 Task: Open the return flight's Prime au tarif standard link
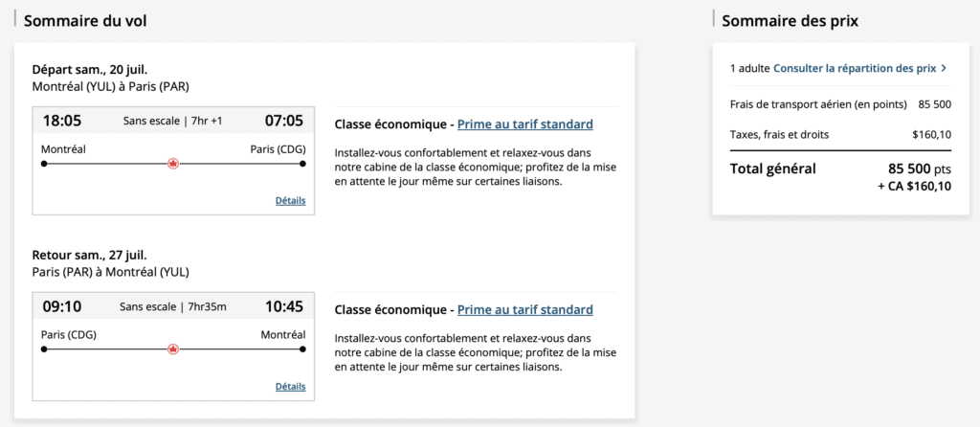pos(524,310)
